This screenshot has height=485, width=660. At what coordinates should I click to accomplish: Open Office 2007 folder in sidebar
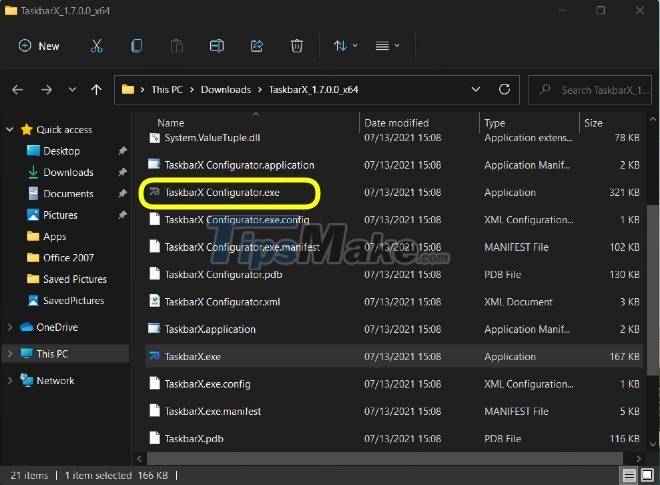[68, 258]
